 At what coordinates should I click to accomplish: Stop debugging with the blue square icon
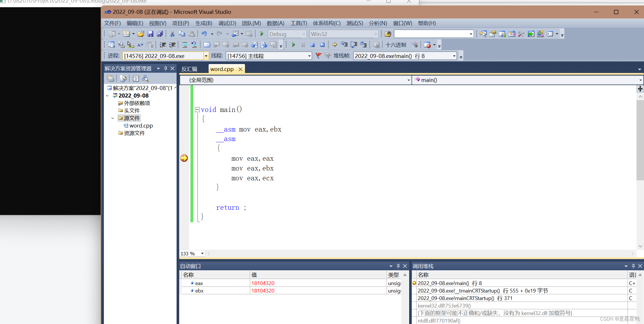(x=313, y=44)
